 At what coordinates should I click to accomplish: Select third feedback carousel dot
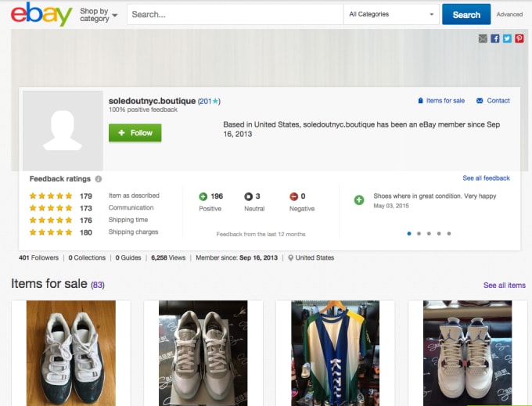429,233
